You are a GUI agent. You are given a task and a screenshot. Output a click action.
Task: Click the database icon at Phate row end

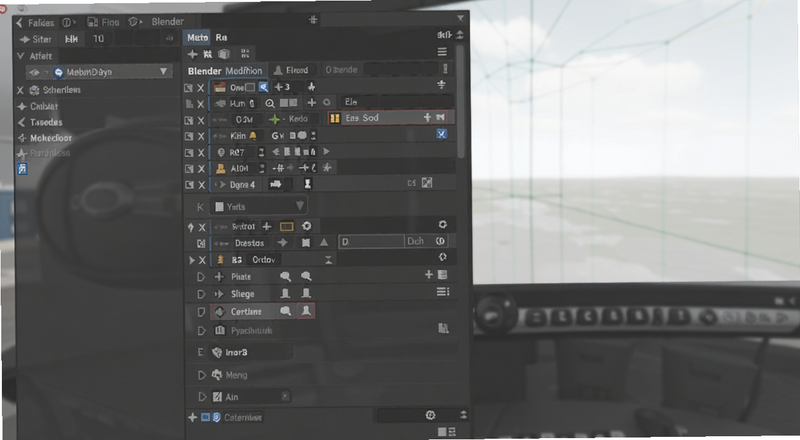coord(443,275)
